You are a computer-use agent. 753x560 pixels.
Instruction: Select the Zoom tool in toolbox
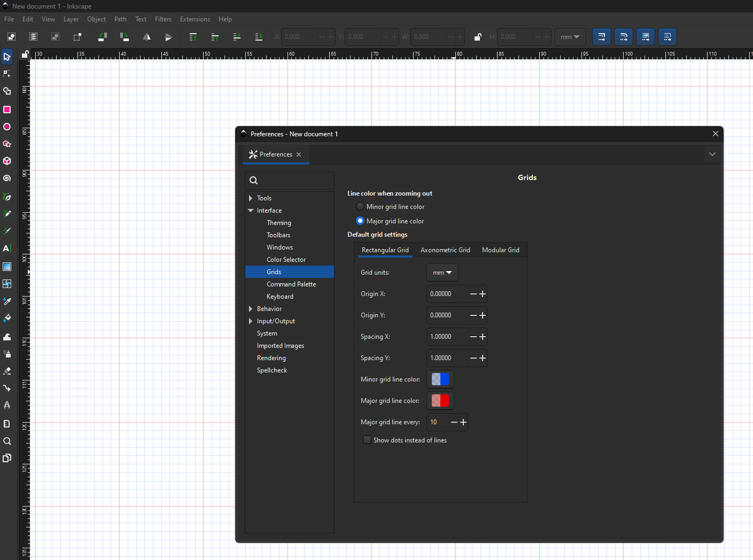[7, 441]
